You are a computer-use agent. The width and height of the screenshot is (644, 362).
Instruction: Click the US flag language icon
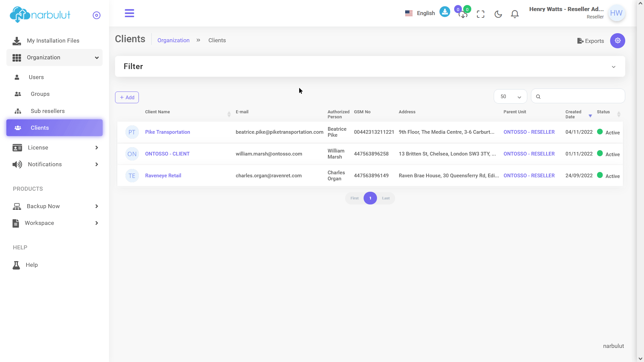click(409, 13)
